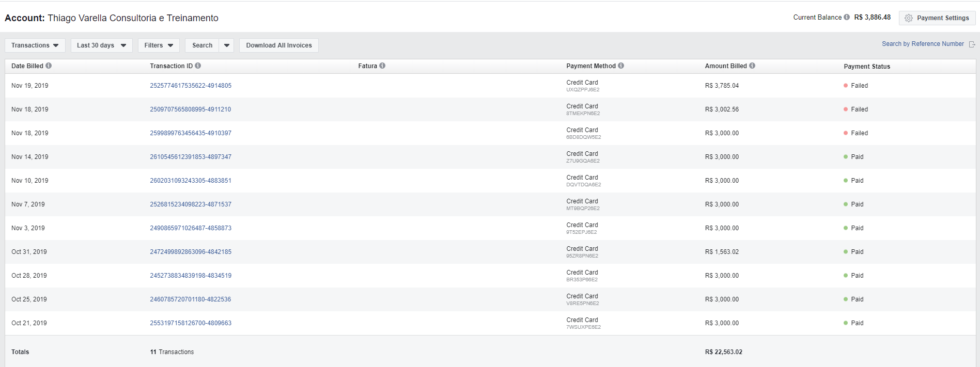
Task: Click info icon beside Transaction ID header
Action: point(198,66)
